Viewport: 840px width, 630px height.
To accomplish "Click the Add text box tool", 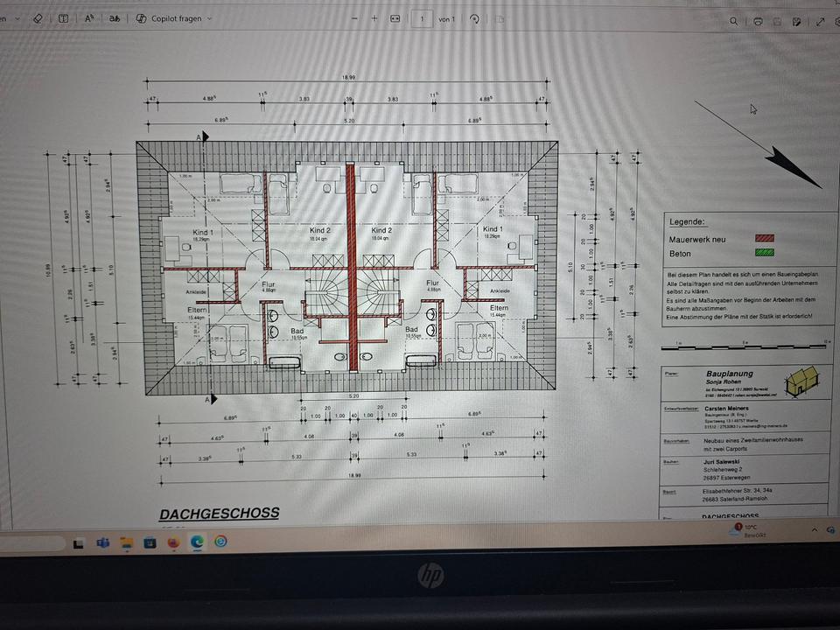I will coord(63,18).
